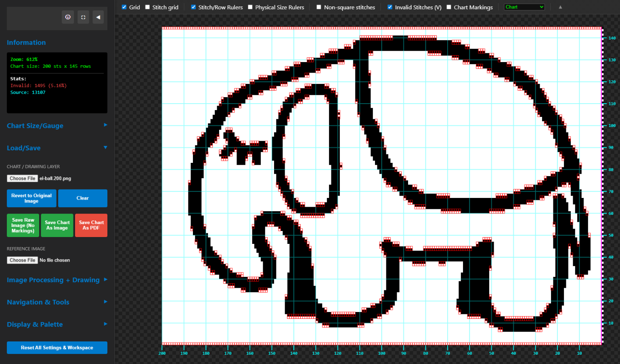Click the Zoom: 612% readout
This screenshot has width=620, height=364.
24,59
